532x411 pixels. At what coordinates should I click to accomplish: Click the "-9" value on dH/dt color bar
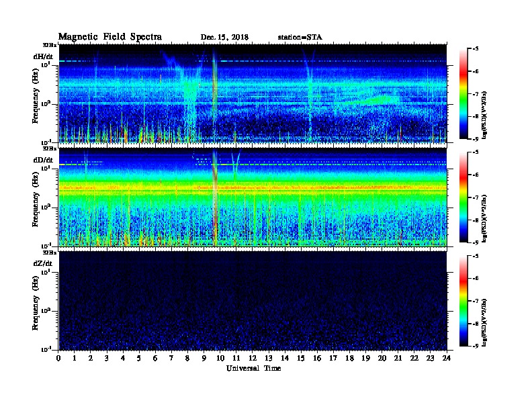tap(476, 139)
